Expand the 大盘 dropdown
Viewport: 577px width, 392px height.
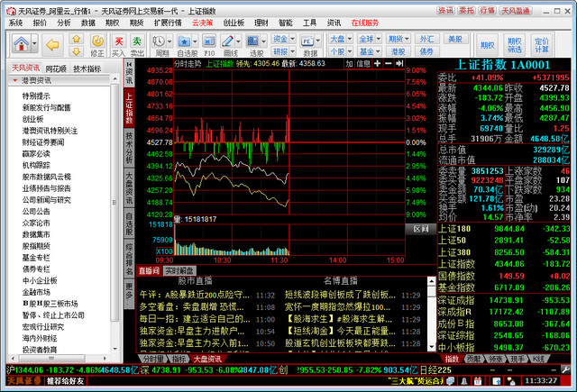350,39
